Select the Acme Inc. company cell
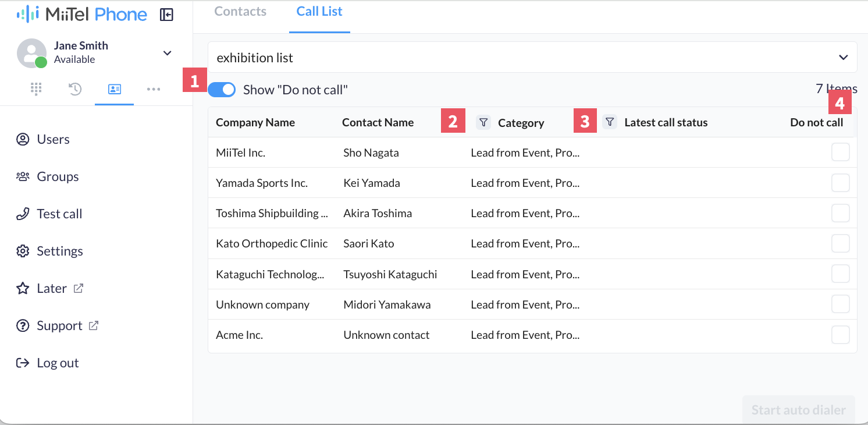Image resolution: width=868 pixels, height=425 pixels. pos(239,335)
